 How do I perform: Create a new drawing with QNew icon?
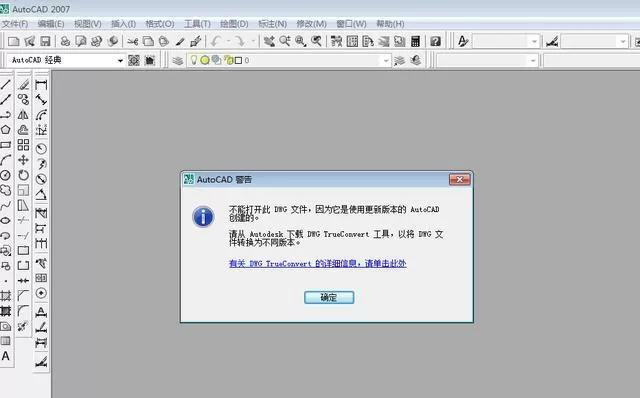click(x=13, y=41)
